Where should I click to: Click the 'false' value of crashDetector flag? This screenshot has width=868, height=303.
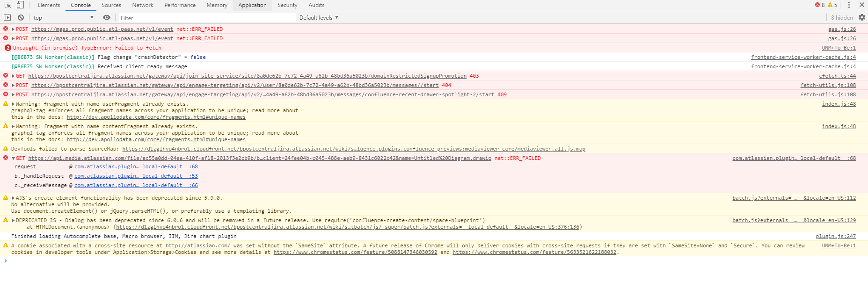coord(198,57)
